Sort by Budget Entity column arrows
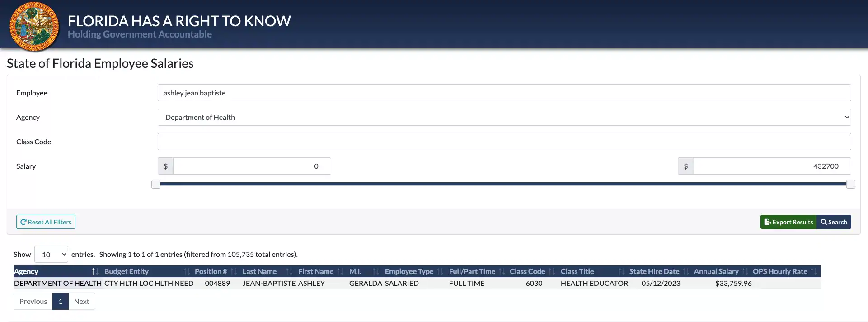 click(187, 271)
